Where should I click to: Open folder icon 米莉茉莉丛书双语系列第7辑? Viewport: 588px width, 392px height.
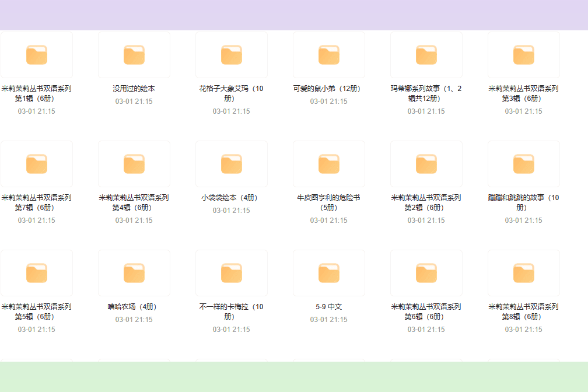(x=37, y=164)
